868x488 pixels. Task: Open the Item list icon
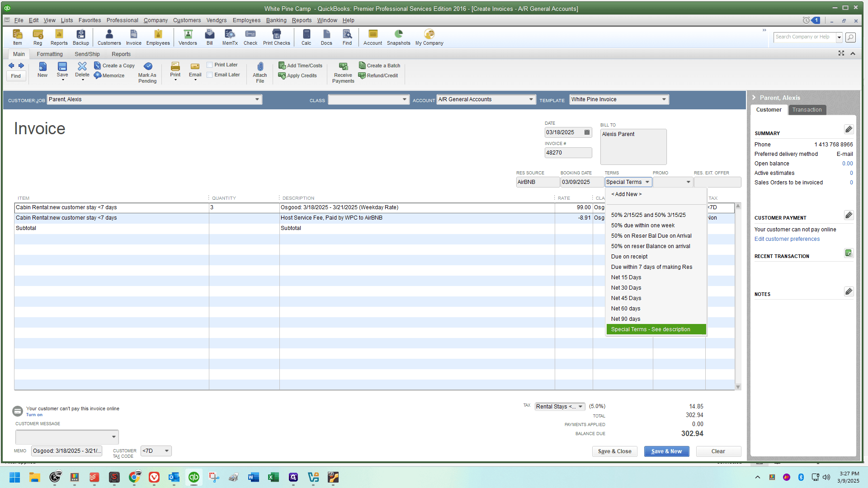click(17, 37)
